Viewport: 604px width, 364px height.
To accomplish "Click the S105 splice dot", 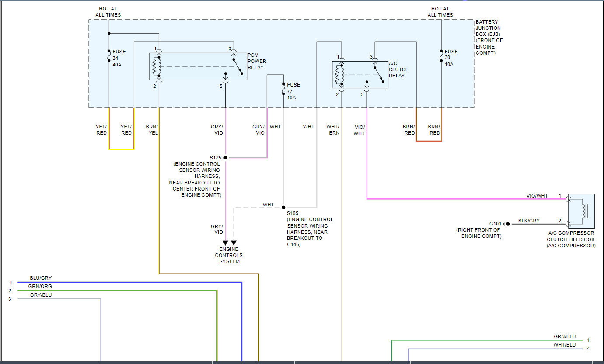I will pyautogui.click(x=283, y=208).
